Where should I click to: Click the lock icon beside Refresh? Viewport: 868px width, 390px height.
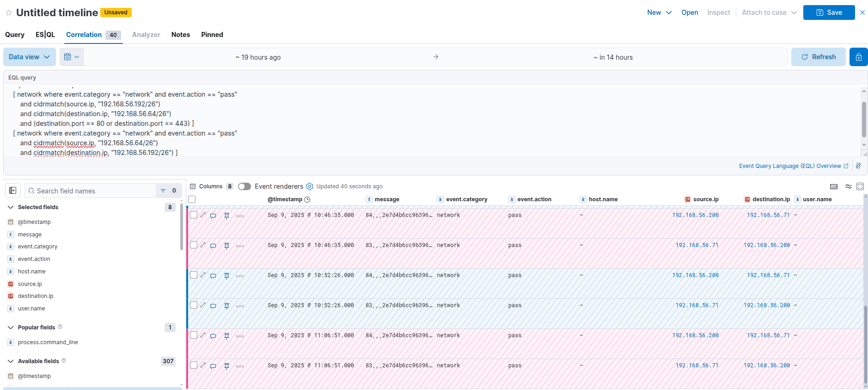pyautogui.click(x=858, y=57)
